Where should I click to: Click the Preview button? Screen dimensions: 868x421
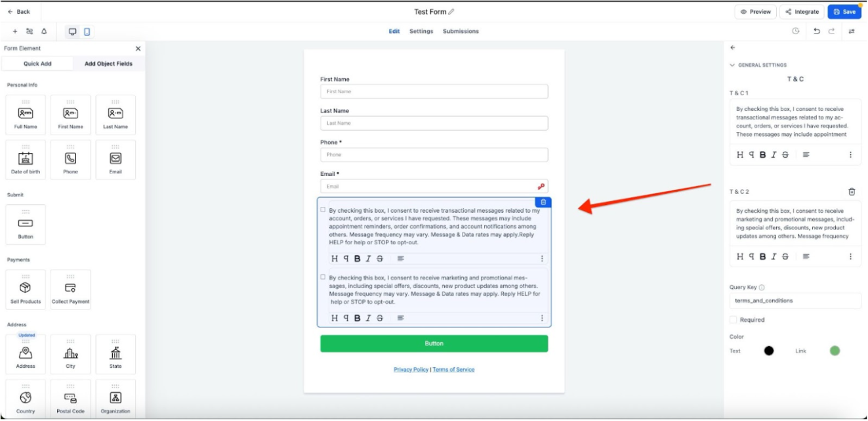point(756,12)
